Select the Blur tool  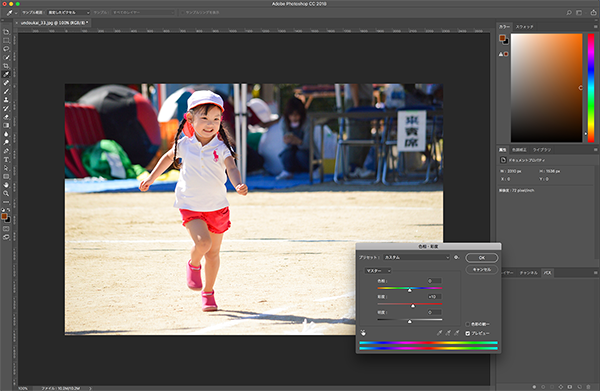(6, 134)
